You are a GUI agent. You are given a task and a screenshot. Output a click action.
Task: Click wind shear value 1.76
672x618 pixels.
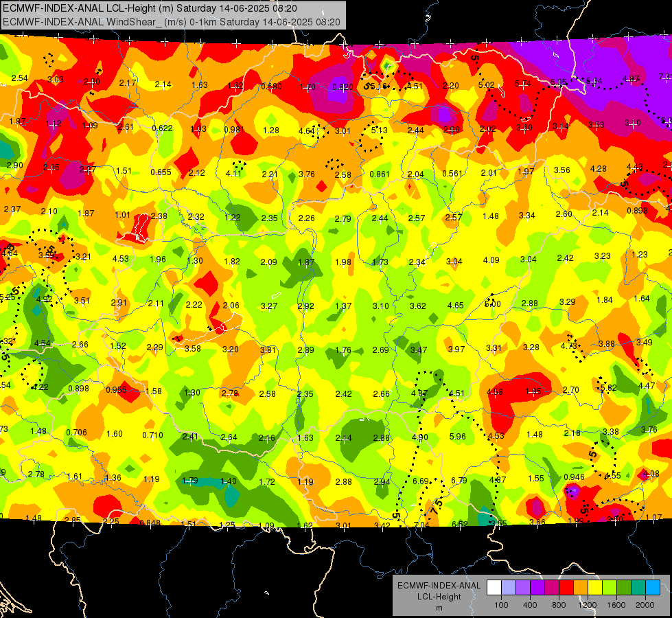point(343,350)
